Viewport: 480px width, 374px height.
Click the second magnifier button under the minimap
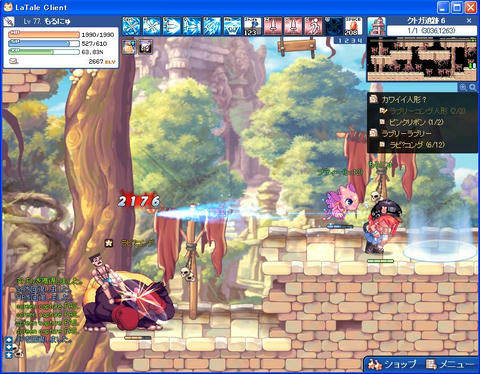[x=473, y=87]
